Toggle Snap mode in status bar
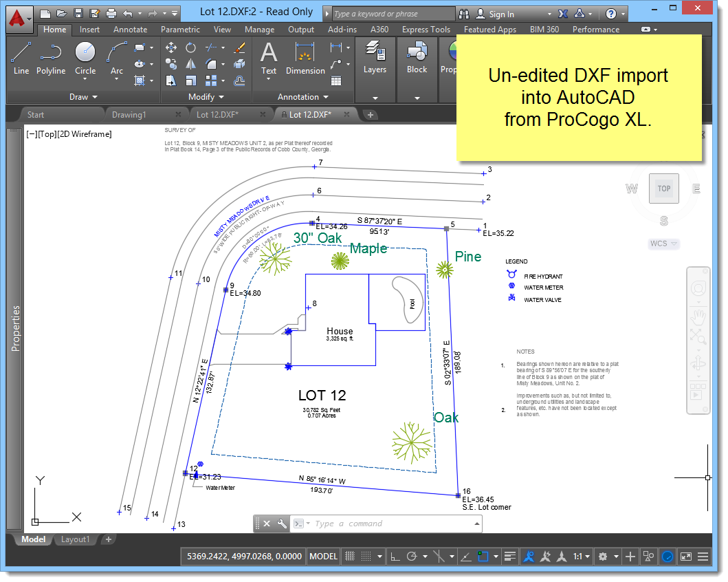 (x=366, y=557)
